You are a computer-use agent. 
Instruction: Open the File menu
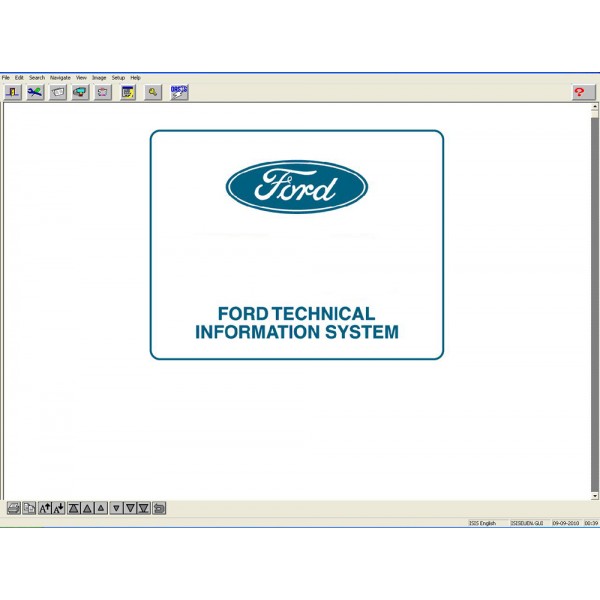click(x=6, y=78)
